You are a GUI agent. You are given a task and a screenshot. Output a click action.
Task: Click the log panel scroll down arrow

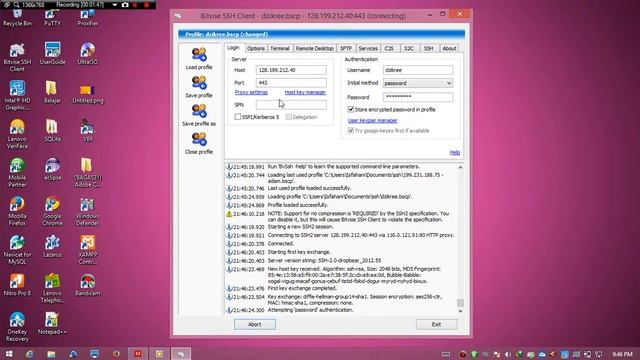[460, 311]
